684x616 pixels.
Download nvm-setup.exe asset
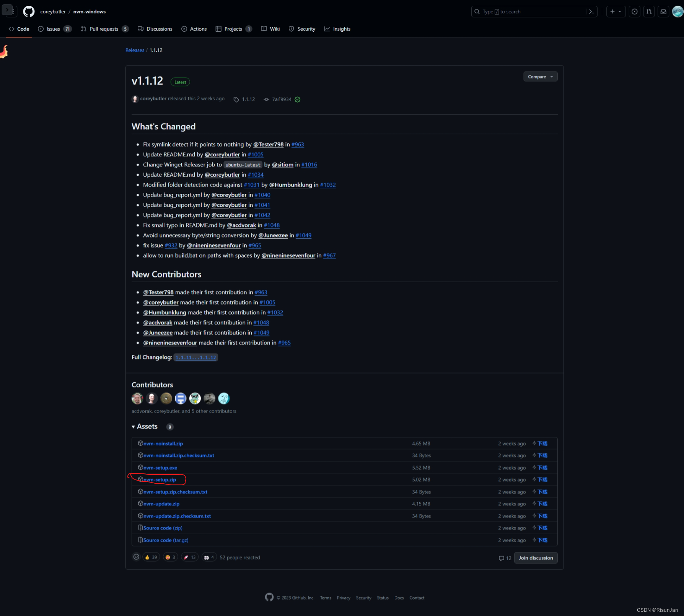[160, 468]
